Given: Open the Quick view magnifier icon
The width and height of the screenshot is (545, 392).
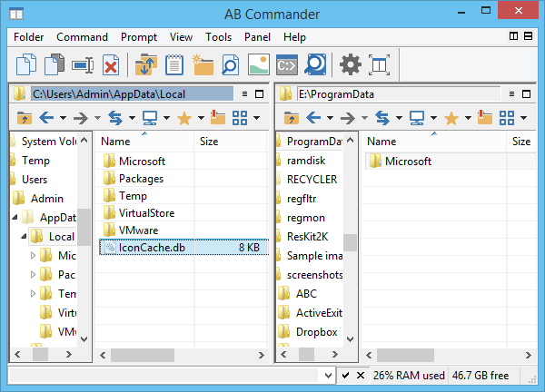Looking at the screenshot, I should pyautogui.click(x=231, y=64).
